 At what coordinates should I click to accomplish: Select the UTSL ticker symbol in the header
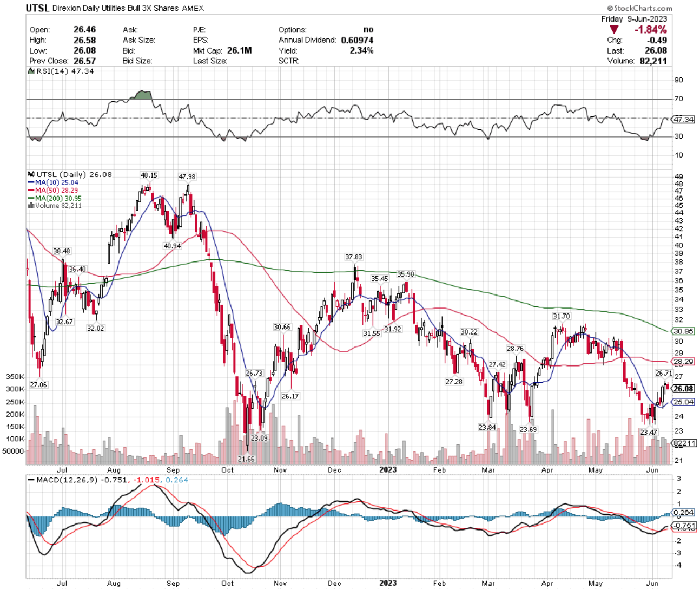click(38, 8)
